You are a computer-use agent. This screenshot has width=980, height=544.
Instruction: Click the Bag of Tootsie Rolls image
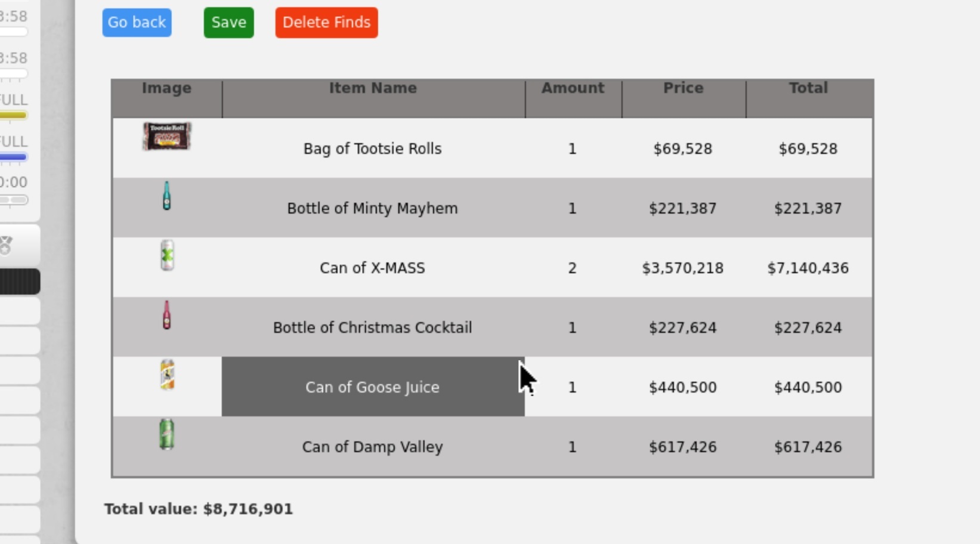point(166,136)
